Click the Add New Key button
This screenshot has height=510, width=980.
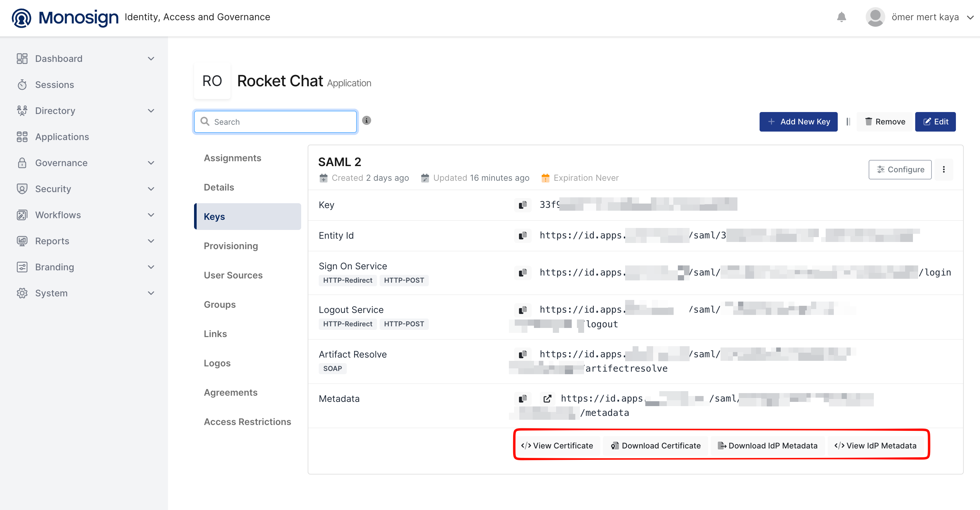[798, 122]
